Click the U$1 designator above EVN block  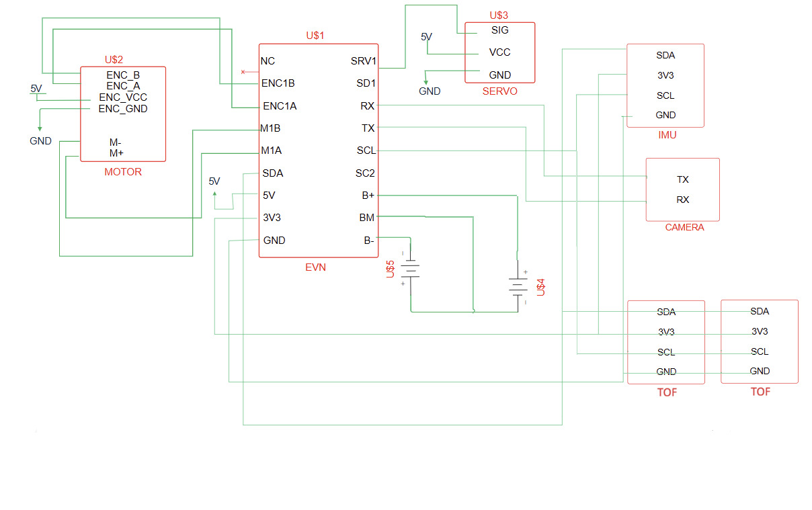tap(315, 36)
